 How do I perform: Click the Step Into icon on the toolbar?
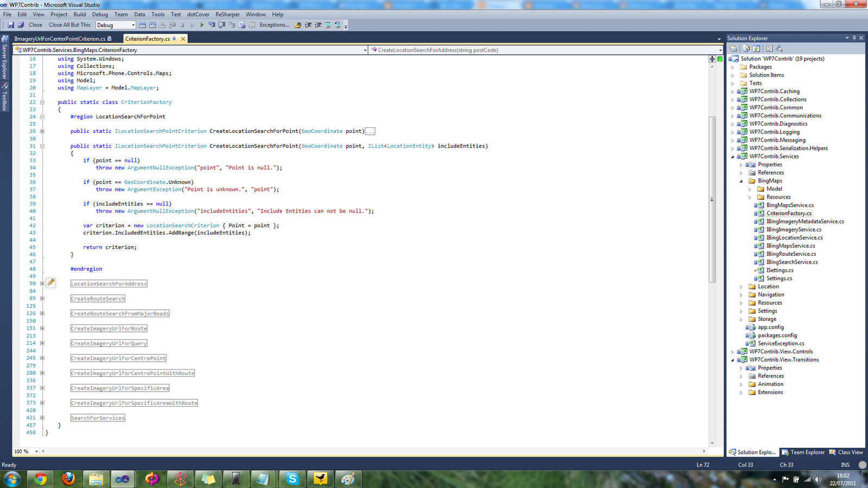[210, 25]
